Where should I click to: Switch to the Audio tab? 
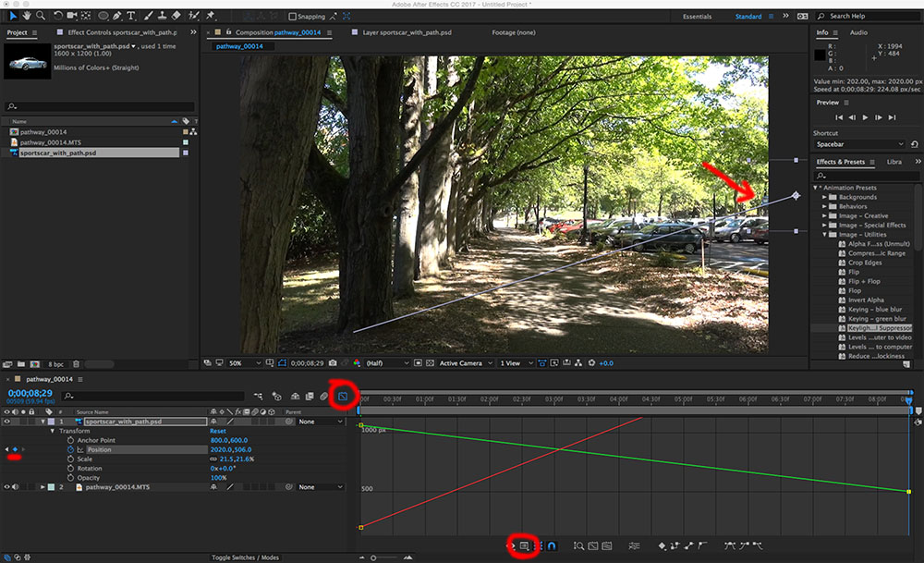pyautogui.click(x=858, y=32)
